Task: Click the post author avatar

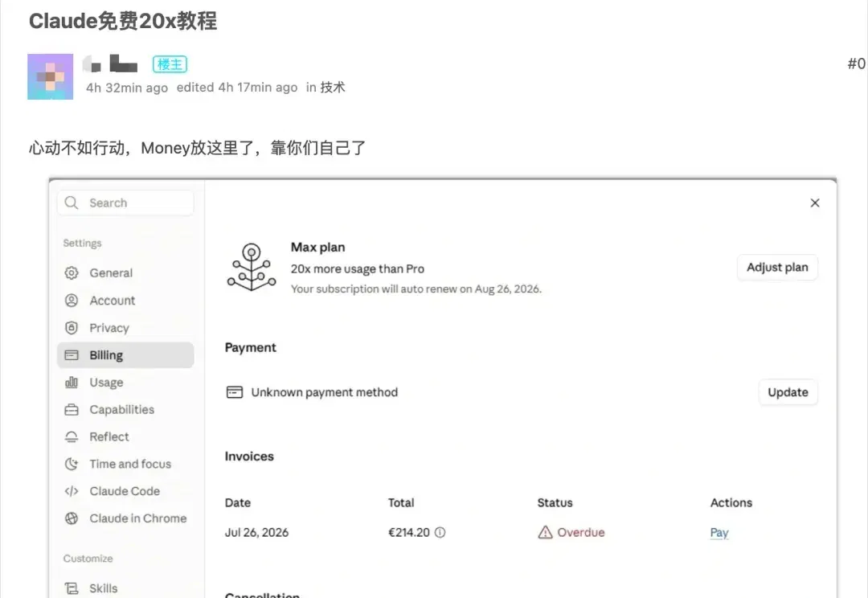Action: click(x=51, y=76)
